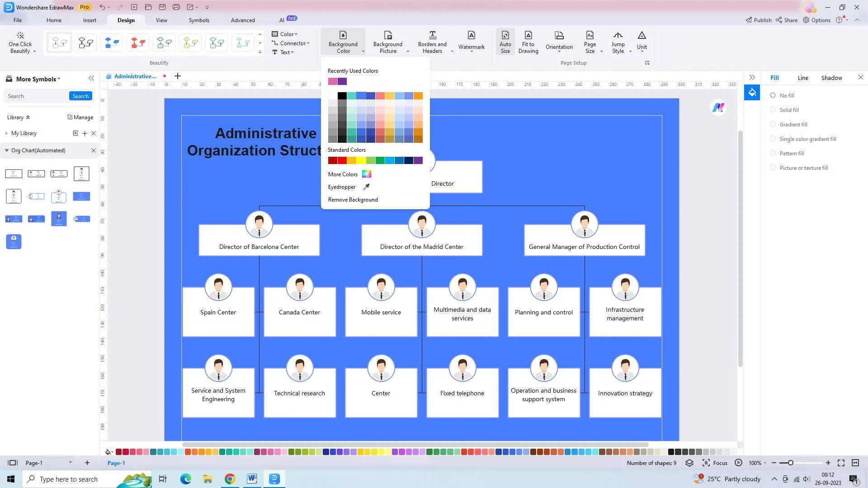Viewport: 868px width, 488px height.
Task: Select the Orientation tool
Action: point(559,41)
